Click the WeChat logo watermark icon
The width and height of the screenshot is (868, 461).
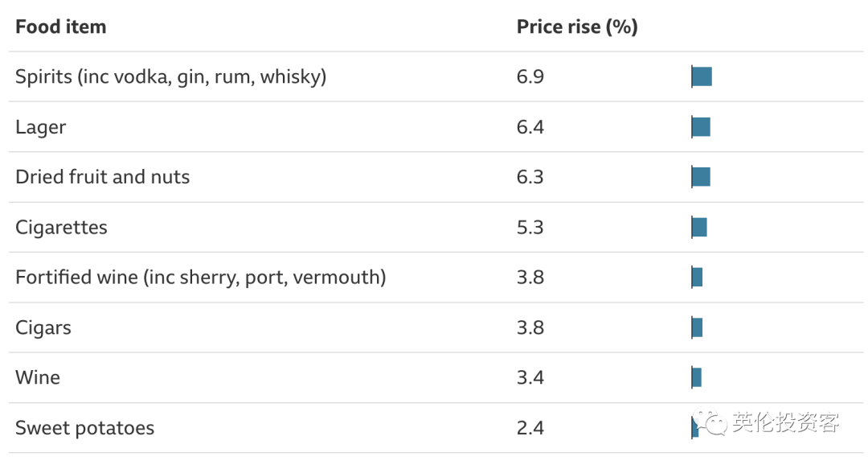click(711, 422)
